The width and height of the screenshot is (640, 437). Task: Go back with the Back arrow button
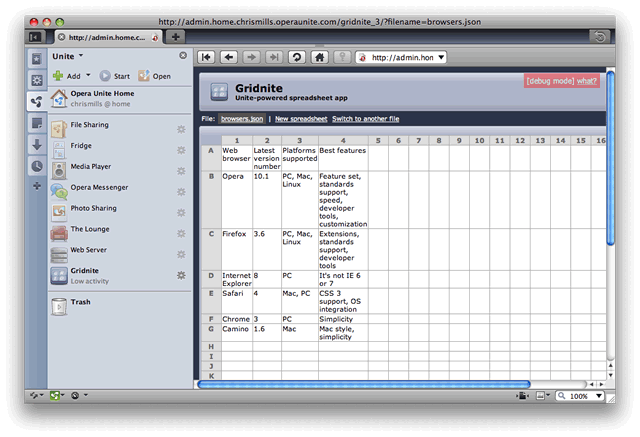[x=229, y=57]
